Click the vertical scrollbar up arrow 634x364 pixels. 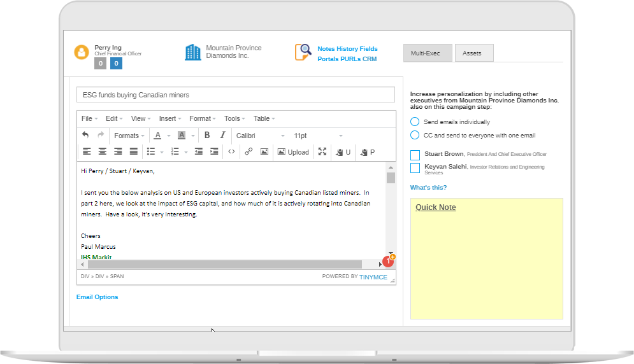(x=391, y=167)
